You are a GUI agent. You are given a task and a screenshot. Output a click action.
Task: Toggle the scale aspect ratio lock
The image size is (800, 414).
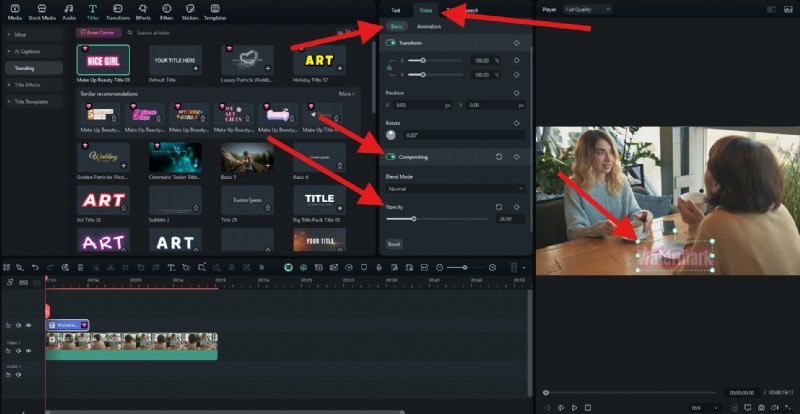pyautogui.click(x=389, y=67)
